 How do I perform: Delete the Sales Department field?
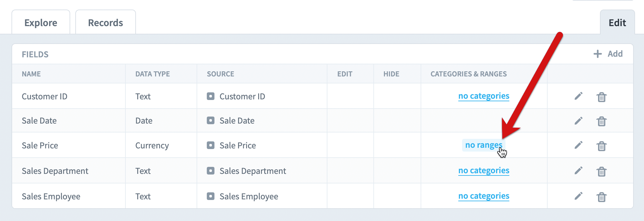602,172
